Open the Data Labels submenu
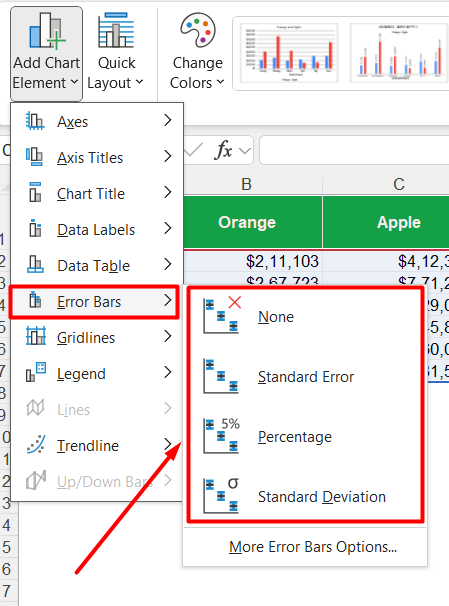The height and width of the screenshot is (606, 449). [x=97, y=229]
